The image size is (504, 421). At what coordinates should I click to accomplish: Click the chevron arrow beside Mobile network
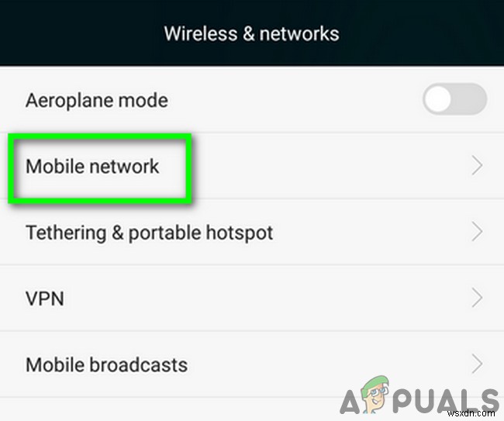tap(477, 166)
